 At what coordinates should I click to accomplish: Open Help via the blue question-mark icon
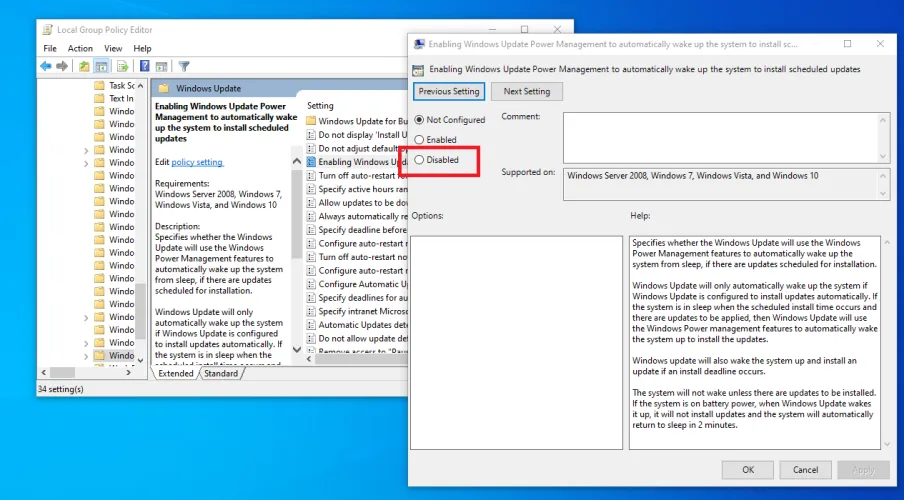point(145,66)
